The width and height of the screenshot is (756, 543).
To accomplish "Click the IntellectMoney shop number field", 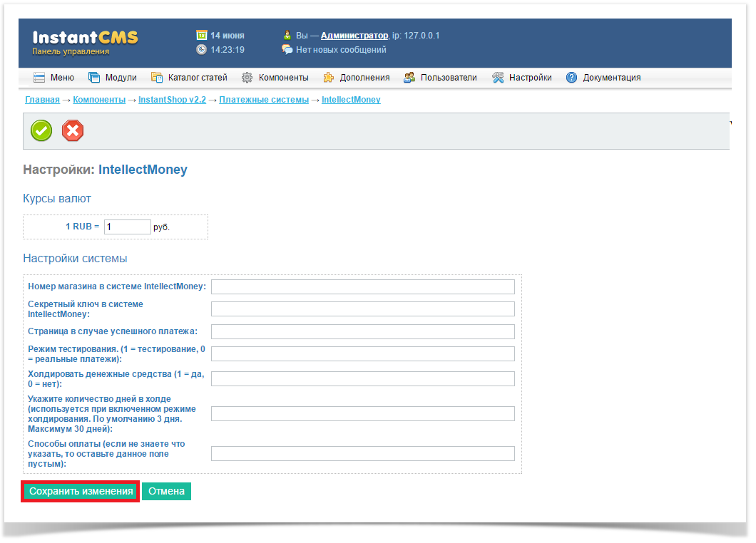I will (362, 286).
